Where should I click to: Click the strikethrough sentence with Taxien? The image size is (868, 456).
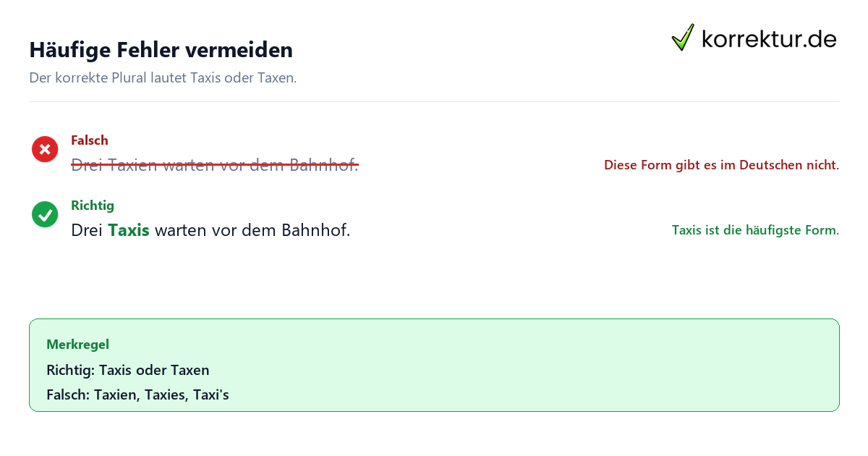coord(215,165)
